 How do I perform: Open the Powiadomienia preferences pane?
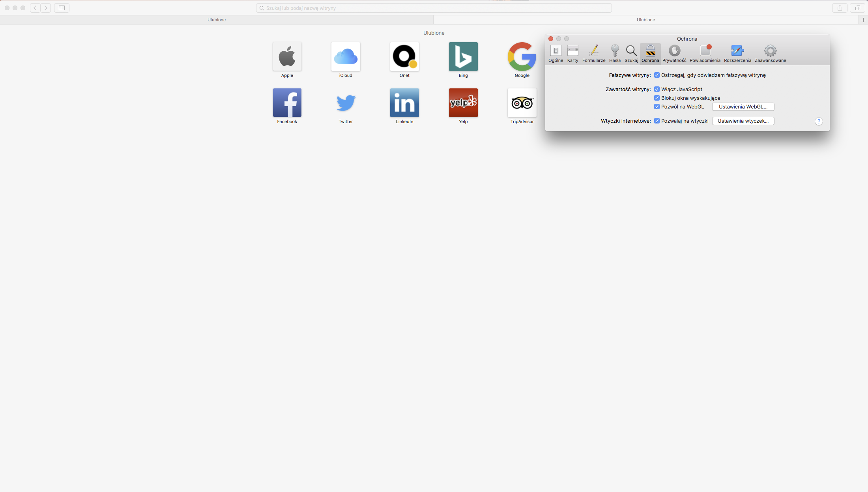click(705, 53)
